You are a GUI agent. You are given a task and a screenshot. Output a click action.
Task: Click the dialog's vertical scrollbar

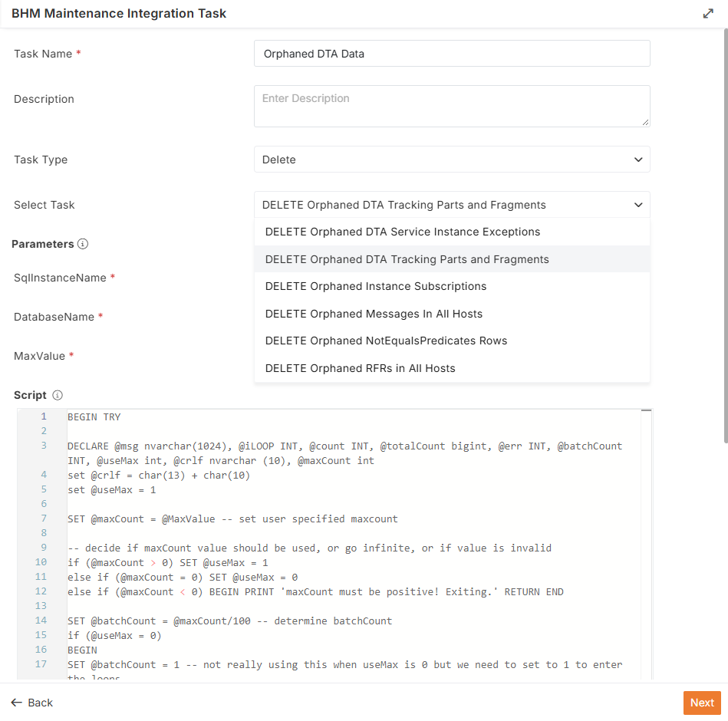[726, 235]
